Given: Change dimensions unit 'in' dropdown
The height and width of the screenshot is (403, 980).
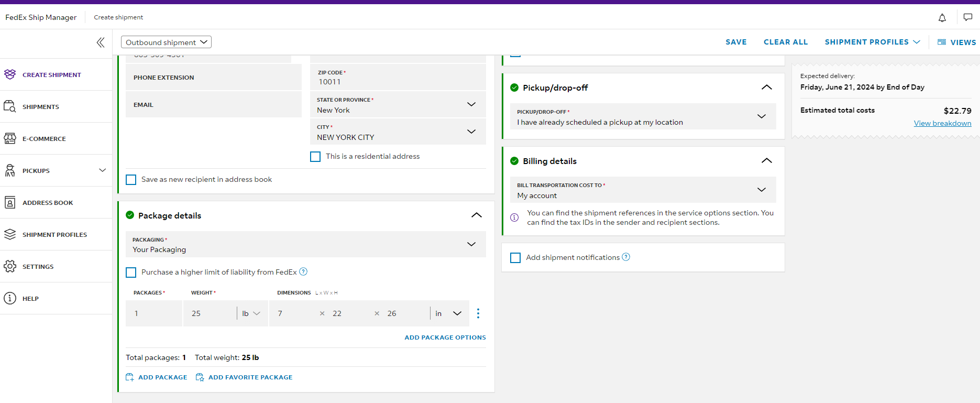Looking at the screenshot, I should point(449,313).
